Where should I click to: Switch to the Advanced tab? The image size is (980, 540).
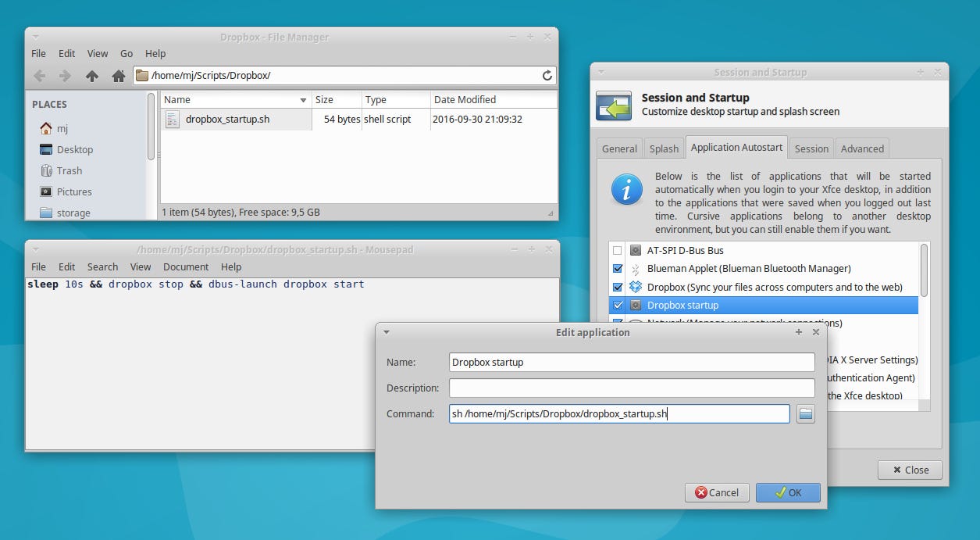[862, 148]
